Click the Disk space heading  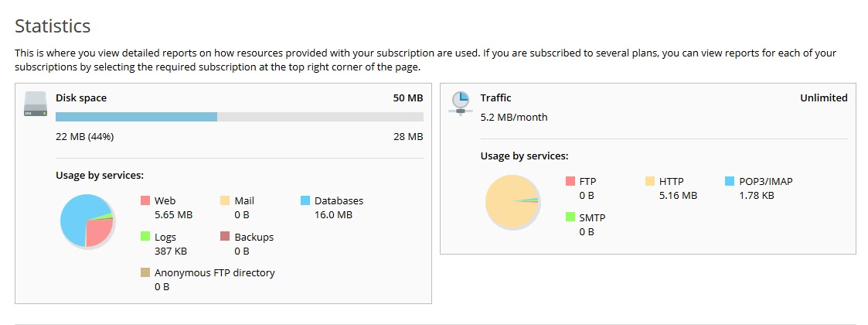[81, 98]
